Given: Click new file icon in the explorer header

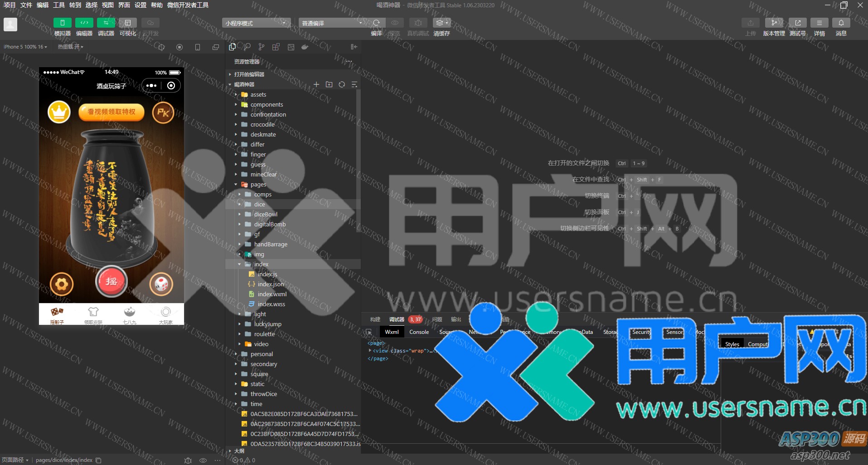Looking at the screenshot, I should (x=316, y=84).
